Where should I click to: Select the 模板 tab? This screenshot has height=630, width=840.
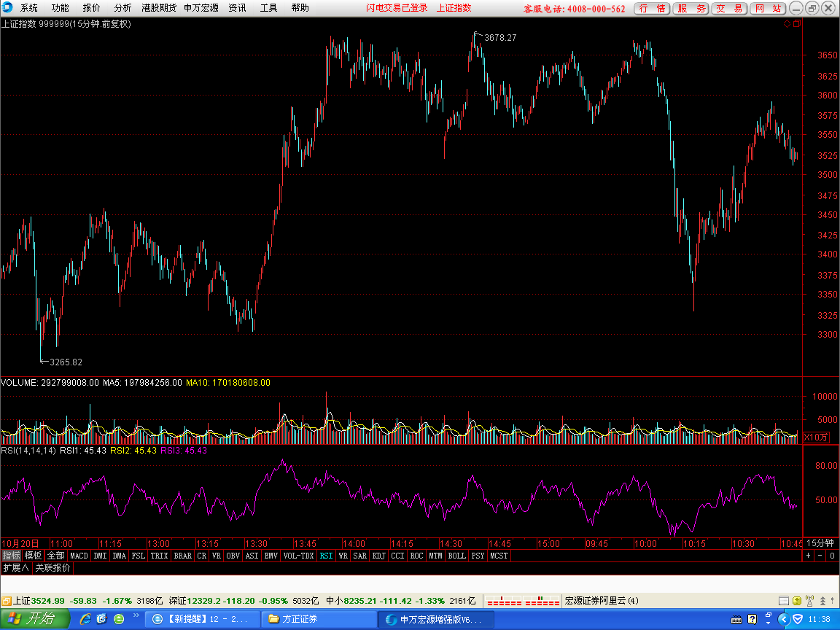coord(34,556)
